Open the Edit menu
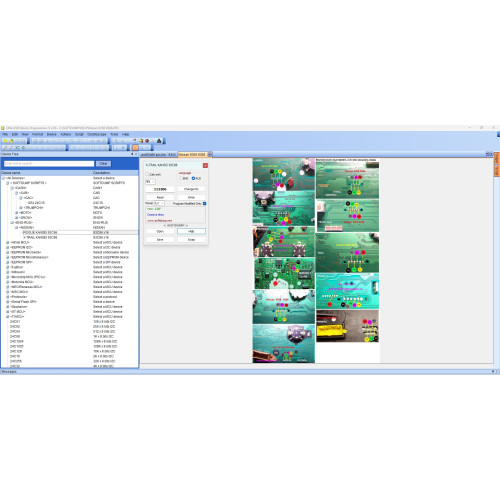This screenshot has width=500, height=500. tap(15, 134)
